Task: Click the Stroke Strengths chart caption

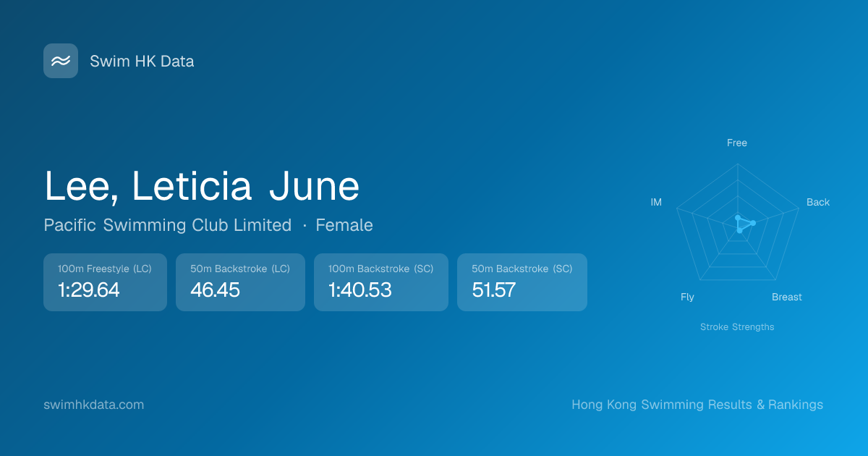Action: coord(737,326)
